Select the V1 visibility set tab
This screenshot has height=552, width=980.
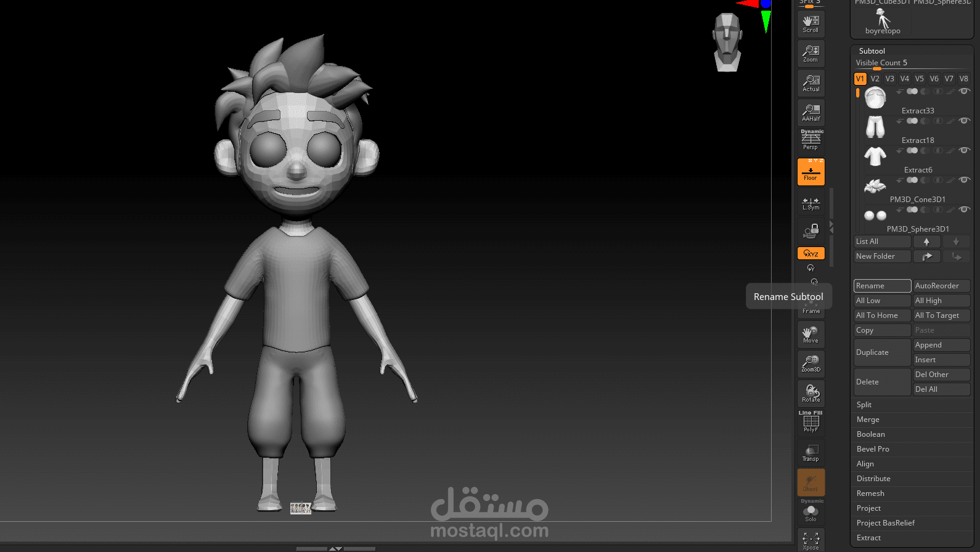[x=860, y=79]
